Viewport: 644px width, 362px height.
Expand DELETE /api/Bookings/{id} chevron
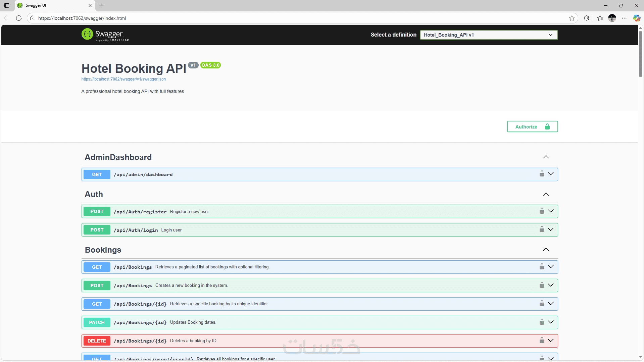(551, 341)
